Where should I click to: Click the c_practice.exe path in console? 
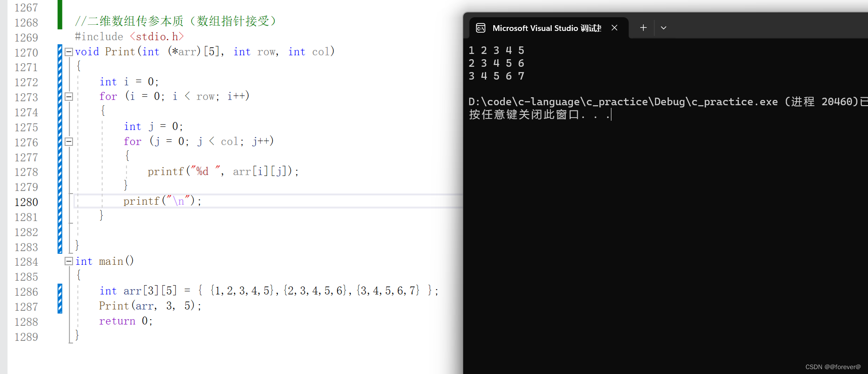(623, 102)
